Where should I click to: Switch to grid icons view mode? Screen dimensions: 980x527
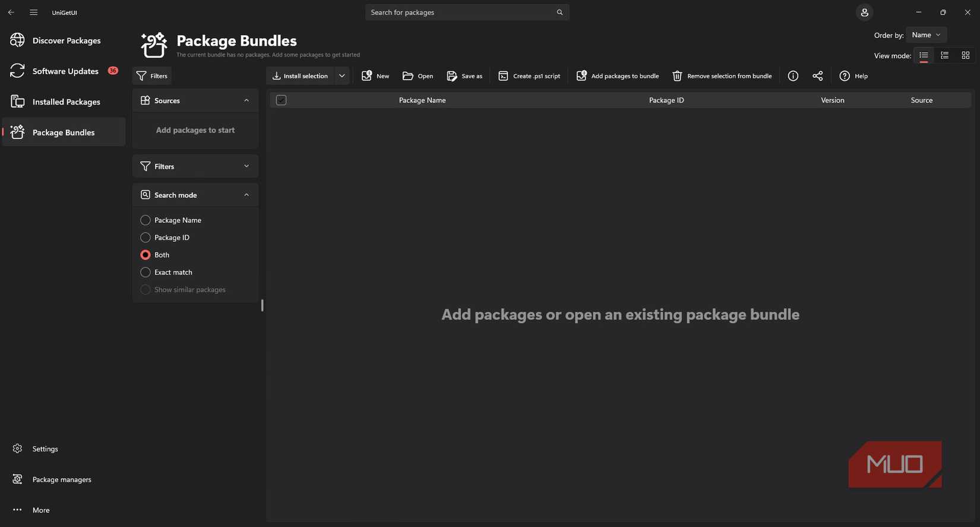pos(966,55)
